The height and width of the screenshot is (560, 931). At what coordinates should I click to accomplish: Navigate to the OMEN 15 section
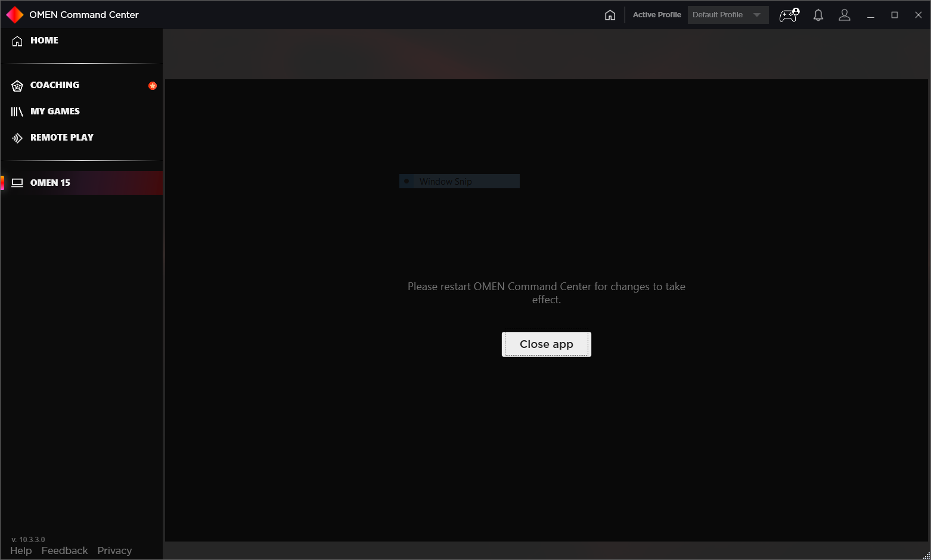tap(50, 182)
